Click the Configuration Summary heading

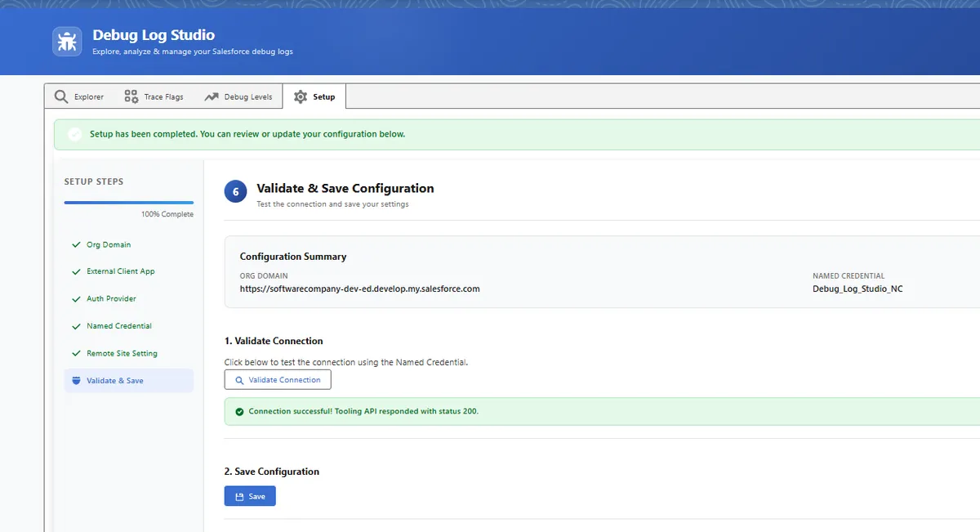coord(293,257)
